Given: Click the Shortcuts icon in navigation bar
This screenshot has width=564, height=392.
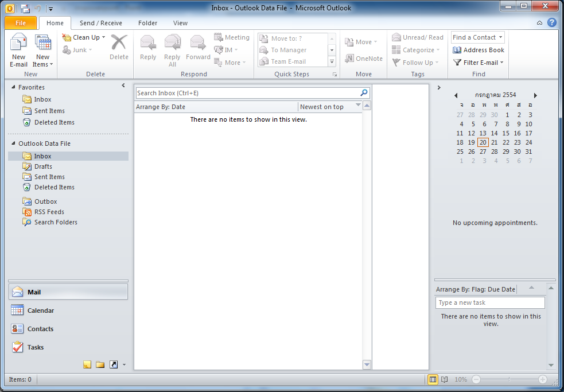Looking at the screenshot, I should pyautogui.click(x=114, y=364).
